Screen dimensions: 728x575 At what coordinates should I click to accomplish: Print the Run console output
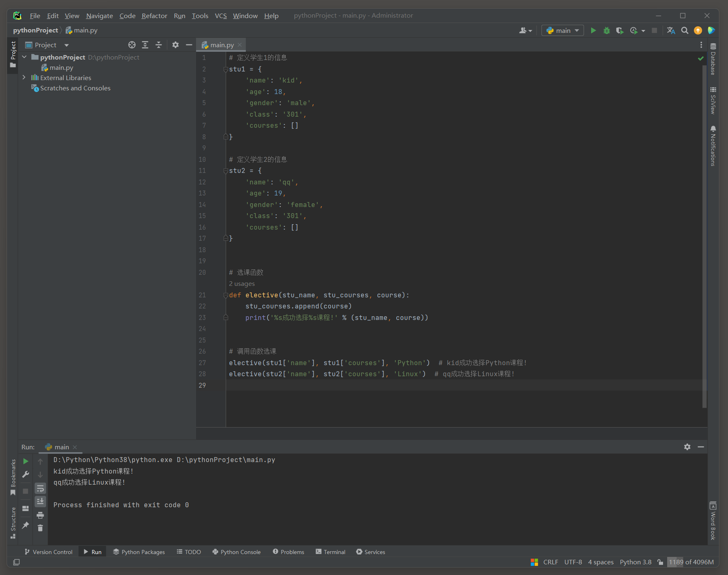click(x=40, y=515)
